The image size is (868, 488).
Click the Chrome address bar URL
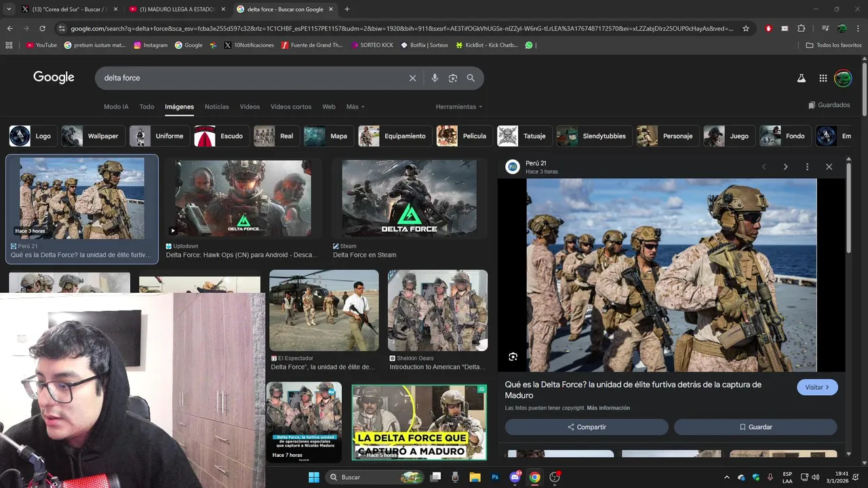pyautogui.click(x=401, y=28)
